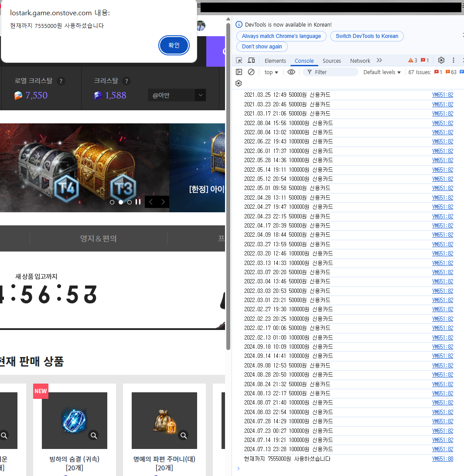
Task: Click the red errors count badge showing 1
Action: (425, 61)
